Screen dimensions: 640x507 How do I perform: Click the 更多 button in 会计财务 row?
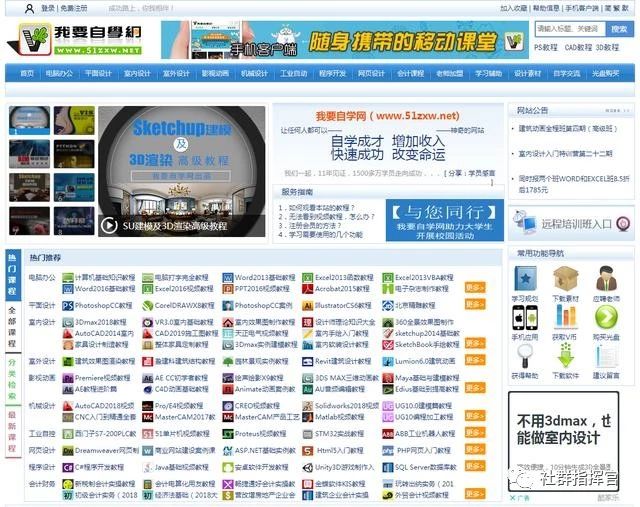(x=475, y=494)
